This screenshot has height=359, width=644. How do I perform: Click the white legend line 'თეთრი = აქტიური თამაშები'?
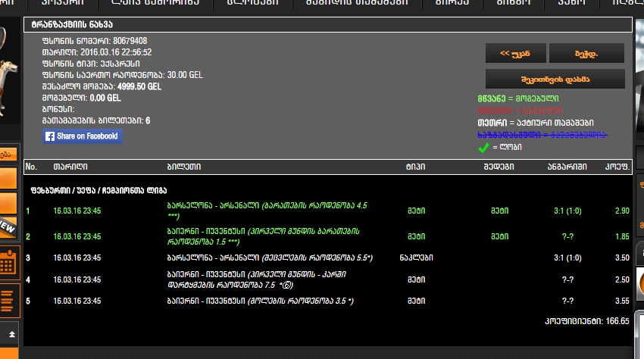pos(535,123)
